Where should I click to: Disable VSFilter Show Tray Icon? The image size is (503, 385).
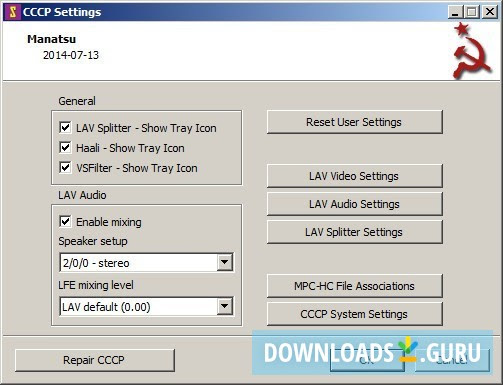tap(65, 167)
